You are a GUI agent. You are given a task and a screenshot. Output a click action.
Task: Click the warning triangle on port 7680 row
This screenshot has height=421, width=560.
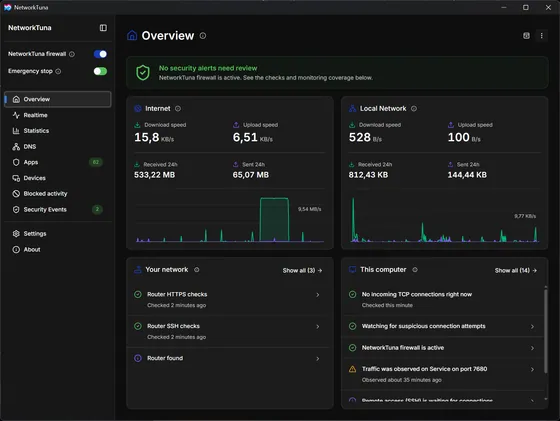pos(352,369)
